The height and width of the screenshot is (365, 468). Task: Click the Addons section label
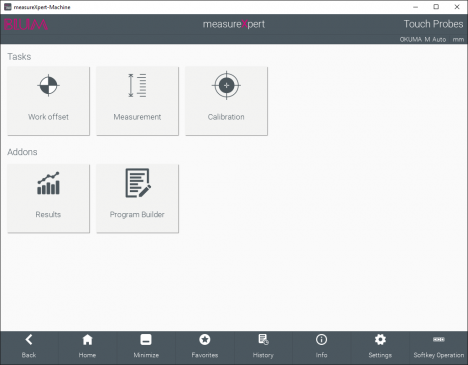(x=22, y=152)
